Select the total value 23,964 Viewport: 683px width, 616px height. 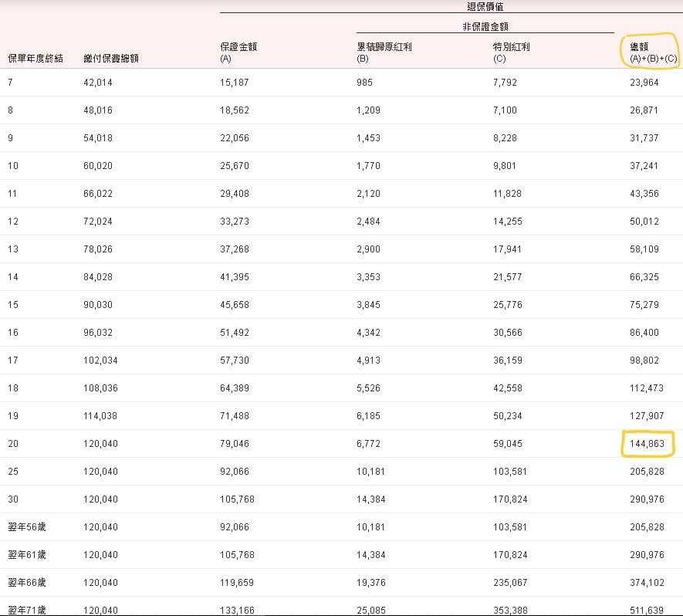[x=644, y=83]
